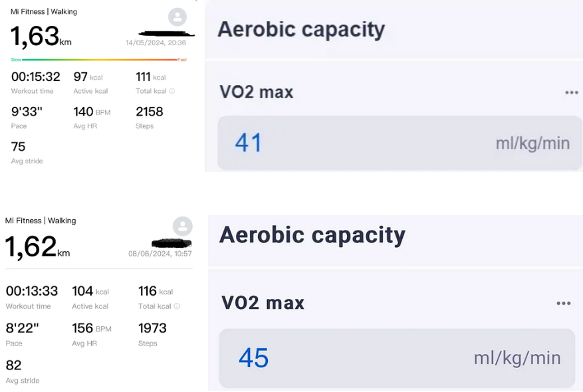Open the three-dot menu for VO2 max 41
The image size is (583, 392).
[x=571, y=92]
